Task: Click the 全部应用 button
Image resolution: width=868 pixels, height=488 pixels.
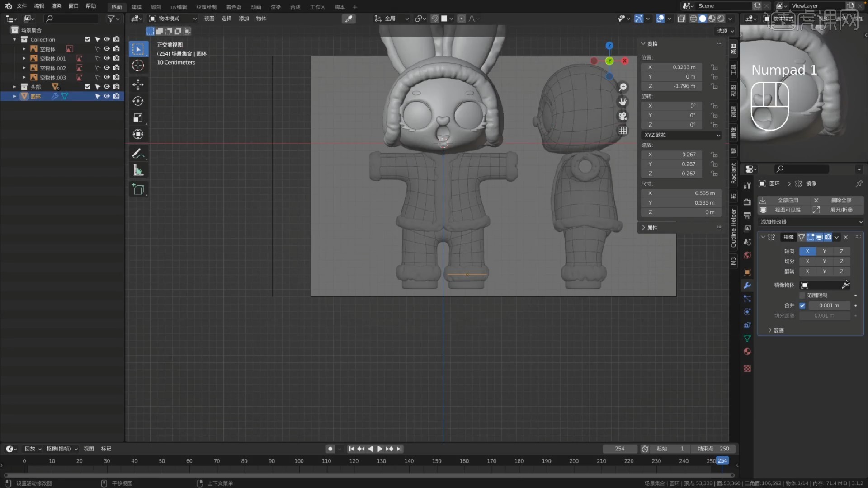Action: click(783, 200)
